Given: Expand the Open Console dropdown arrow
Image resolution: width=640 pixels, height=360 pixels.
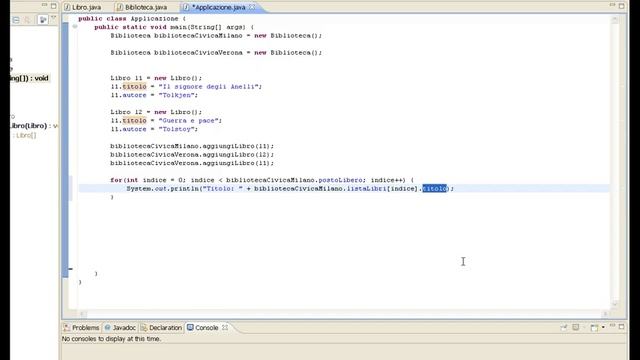Looking at the screenshot, I should click(603, 327).
